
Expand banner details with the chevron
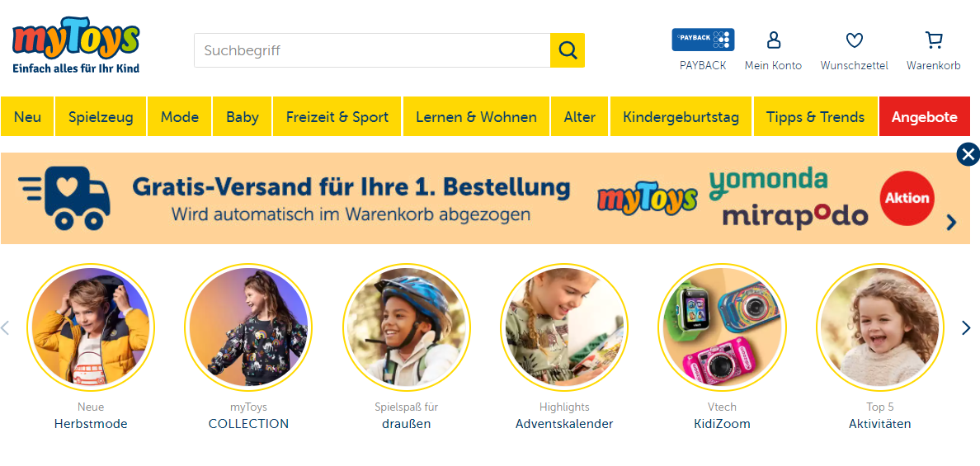(x=951, y=223)
